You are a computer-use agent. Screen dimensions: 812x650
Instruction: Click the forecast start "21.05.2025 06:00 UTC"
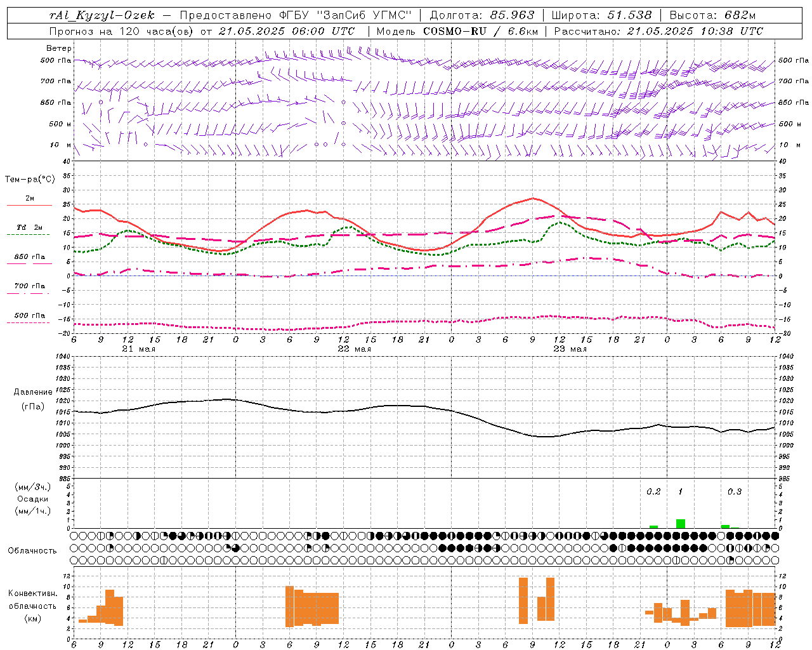tap(287, 31)
